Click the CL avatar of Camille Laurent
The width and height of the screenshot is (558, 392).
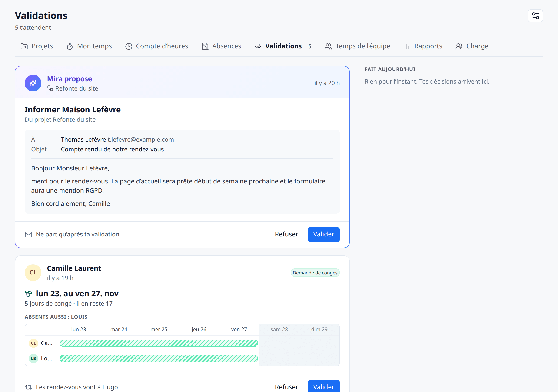tap(33, 272)
